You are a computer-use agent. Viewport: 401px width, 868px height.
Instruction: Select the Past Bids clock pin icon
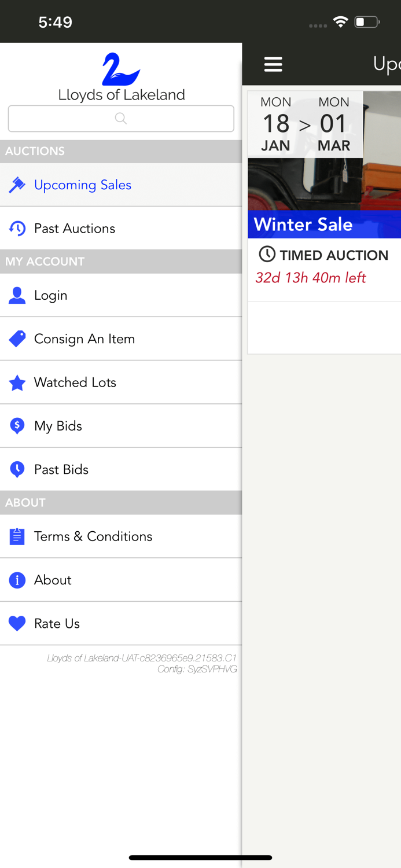pyautogui.click(x=17, y=469)
